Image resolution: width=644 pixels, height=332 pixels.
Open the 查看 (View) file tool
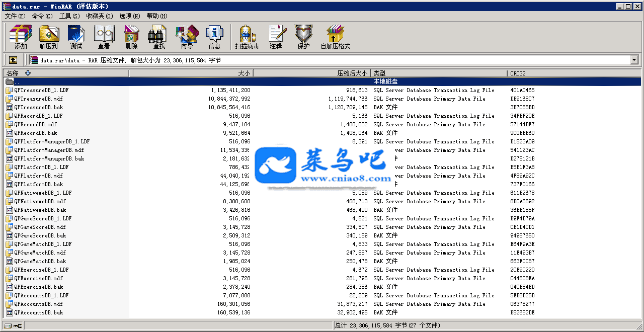[104, 37]
